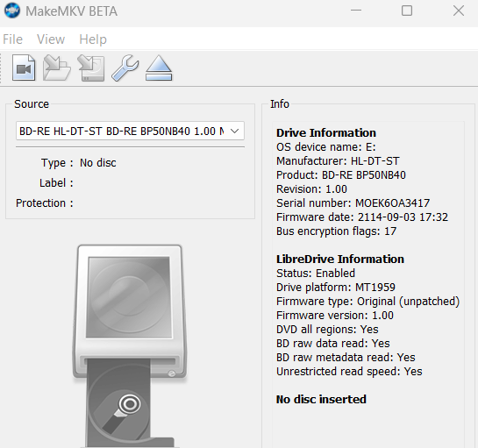Click the Save to folder toolbar icon
Image resolution: width=478 pixels, height=448 pixels.
point(57,68)
